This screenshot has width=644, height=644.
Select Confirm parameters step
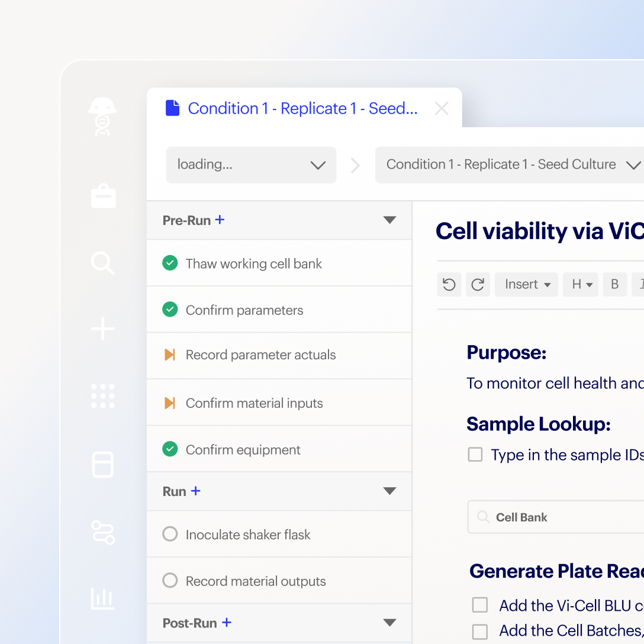pyautogui.click(x=279, y=310)
